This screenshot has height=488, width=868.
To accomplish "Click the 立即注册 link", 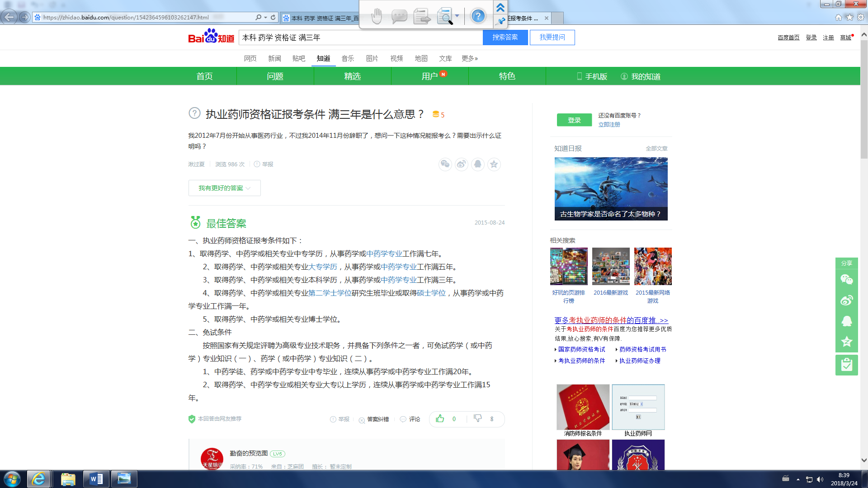I will 609,125.
